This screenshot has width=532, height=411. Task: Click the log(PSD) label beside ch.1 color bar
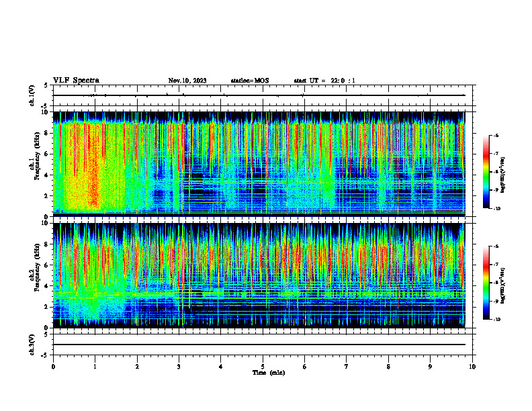[503, 175]
